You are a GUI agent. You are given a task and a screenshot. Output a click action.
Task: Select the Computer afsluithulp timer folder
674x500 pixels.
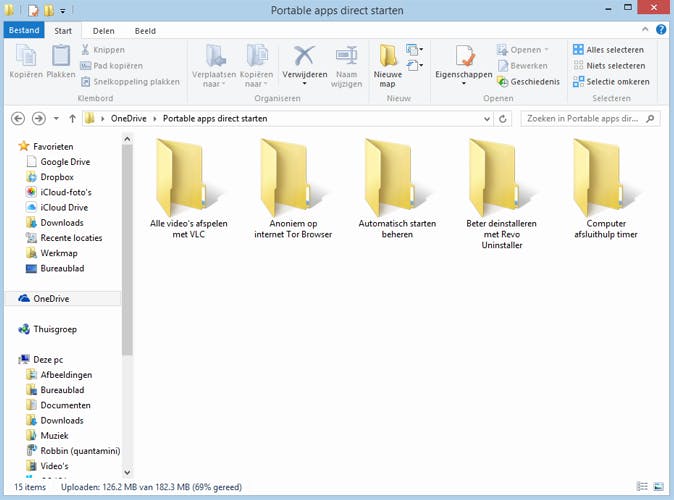(606, 189)
